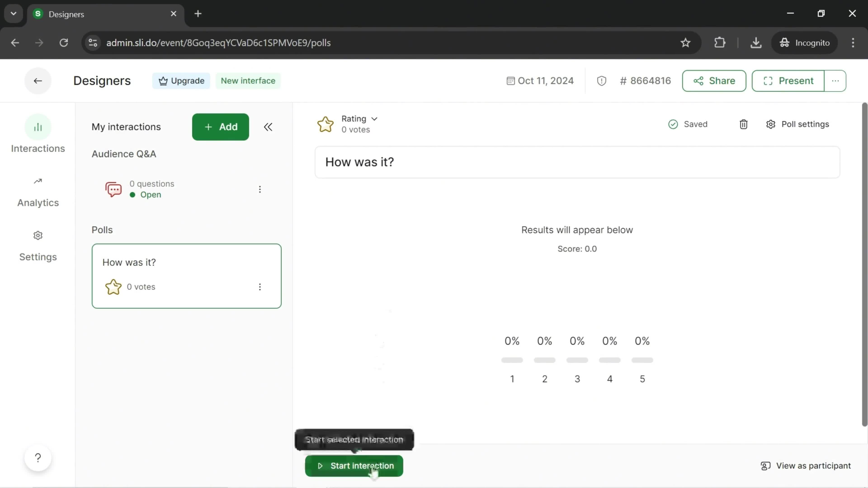868x488 pixels.
Task: Click the Present button to present
Action: pos(789,80)
